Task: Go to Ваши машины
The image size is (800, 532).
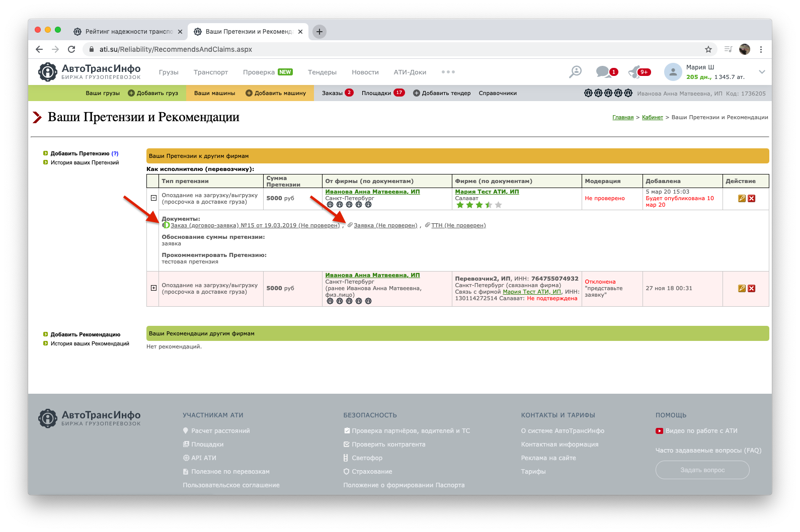Action: point(214,93)
